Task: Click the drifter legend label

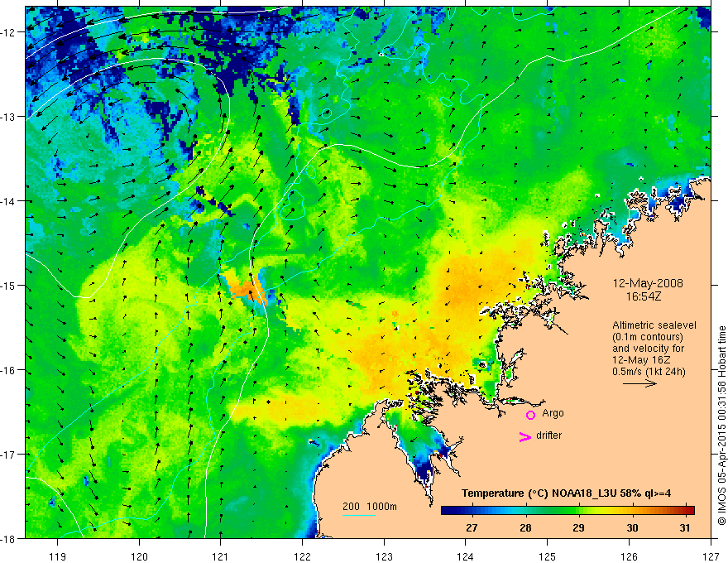Action: point(548,435)
